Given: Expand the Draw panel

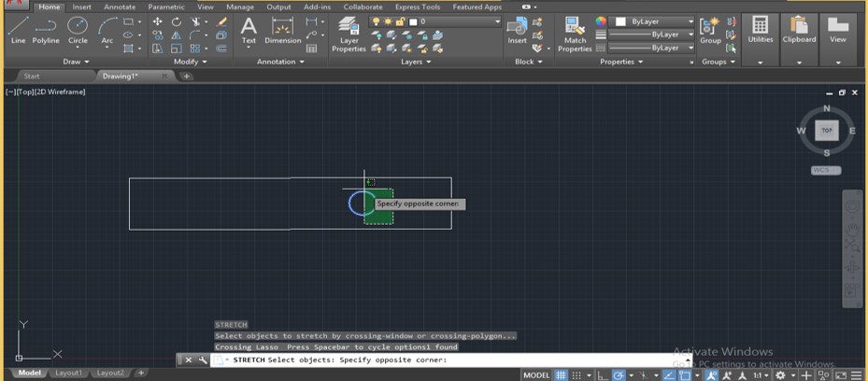Looking at the screenshot, I should point(76,62).
